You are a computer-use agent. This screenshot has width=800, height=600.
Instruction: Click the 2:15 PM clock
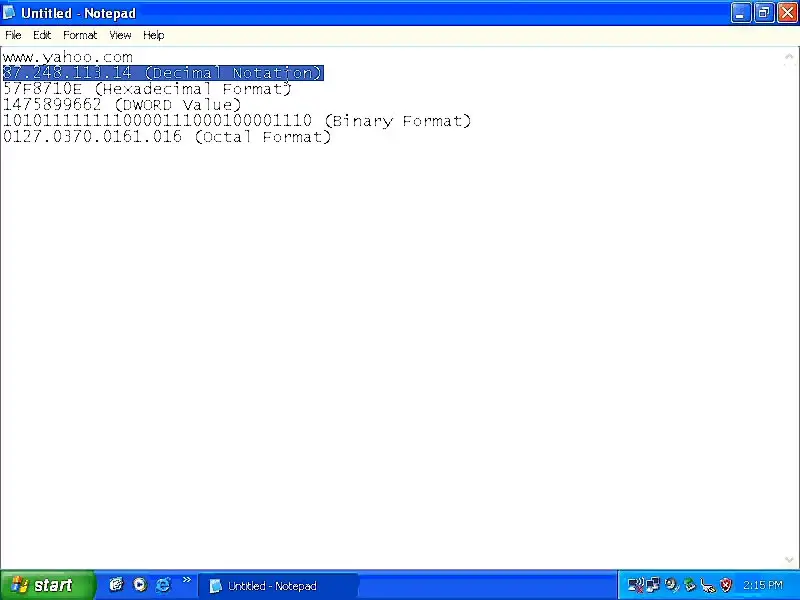[763, 585]
